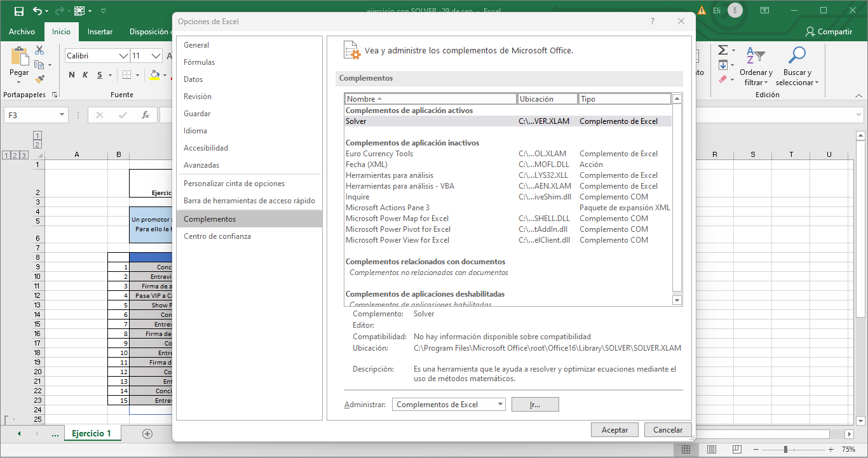This screenshot has width=868, height=458.
Task: Open General category in Excel options
Action: tap(250, 45)
